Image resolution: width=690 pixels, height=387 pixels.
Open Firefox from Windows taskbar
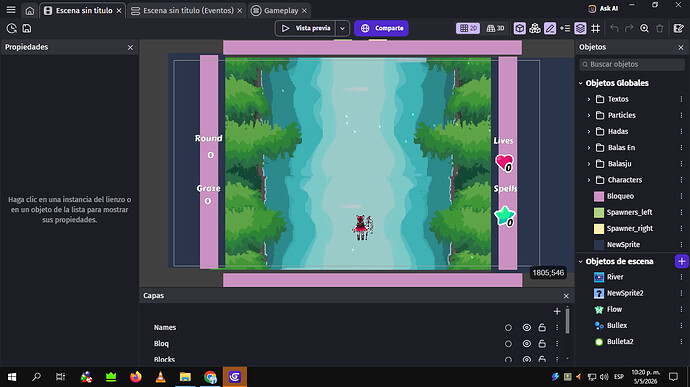[x=136, y=377]
